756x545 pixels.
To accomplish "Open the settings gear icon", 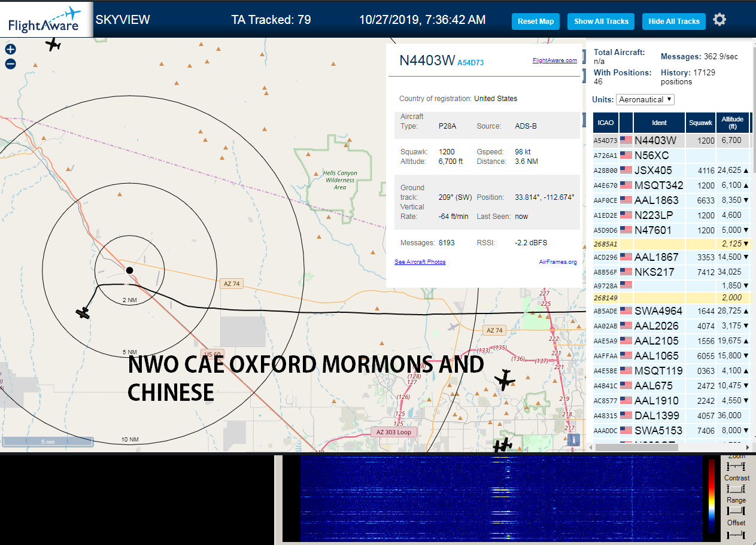I will pyautogui.click(x=719, y=20).
